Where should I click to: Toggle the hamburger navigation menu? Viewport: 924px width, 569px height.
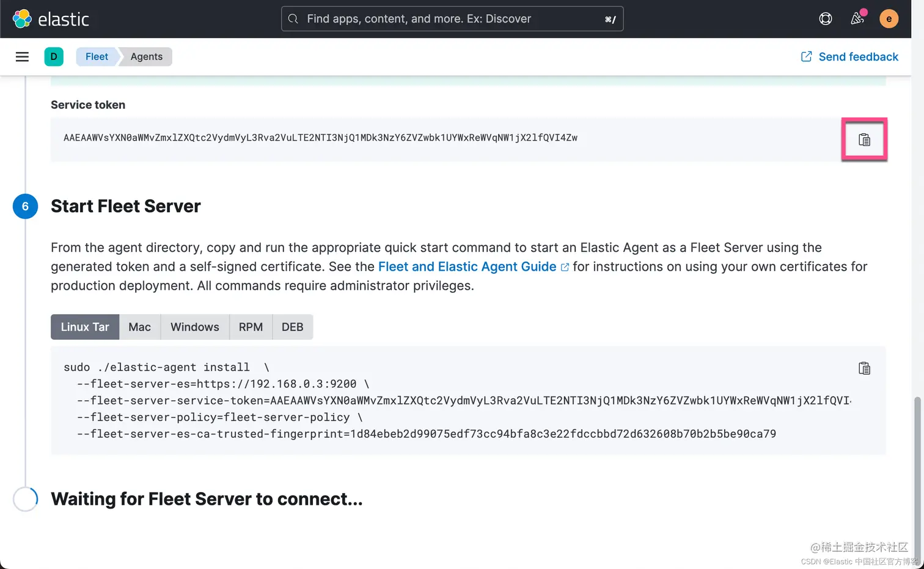click(22, 57)
